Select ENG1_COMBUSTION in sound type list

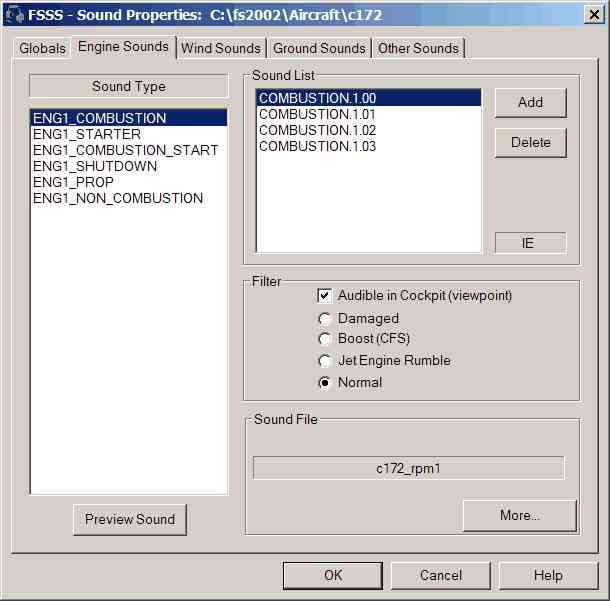pyautogui.click(x=128, y=118)
